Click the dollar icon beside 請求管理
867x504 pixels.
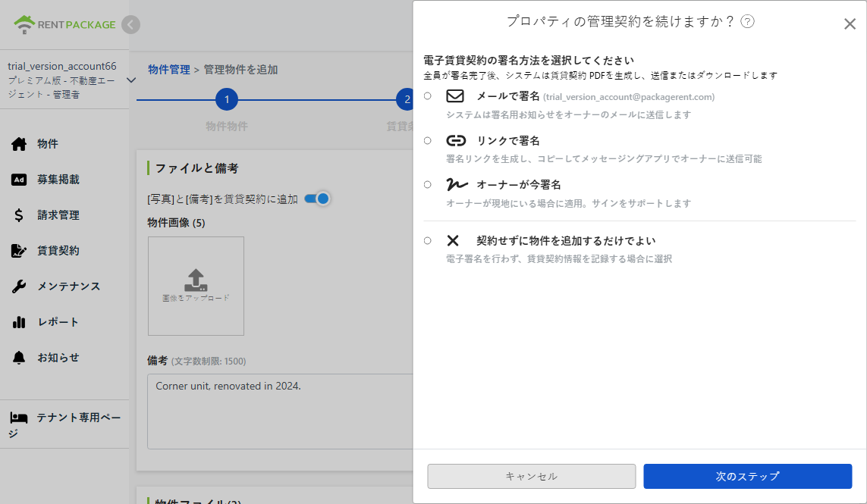[19, 215]
